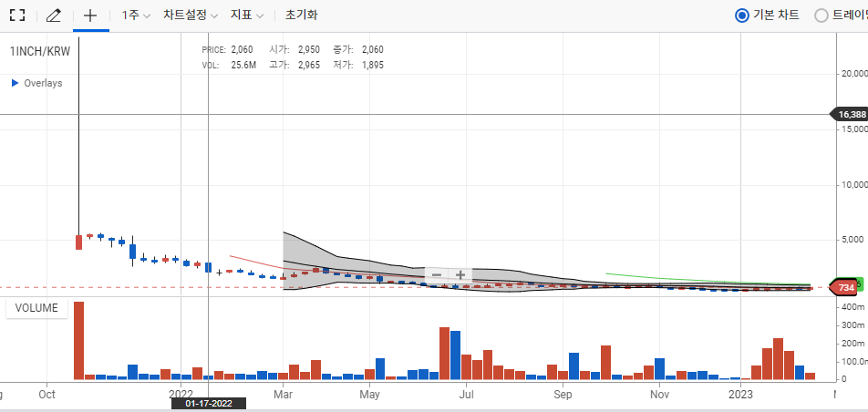Image resolution: width=868 pixels, height=412 pixels.
Task: Open the 1주 interval dropdown
Action: pyautogui.click(x=136, y=15)
